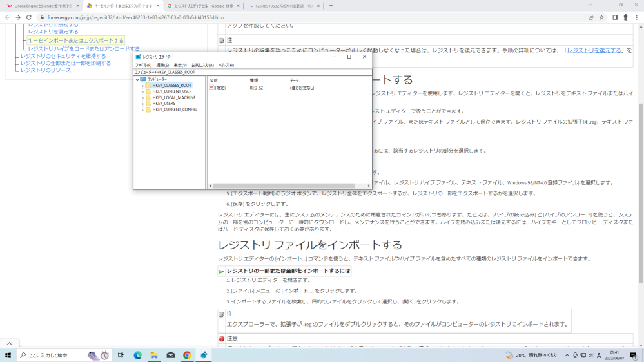Open レジストリのセキュリティを維持する link
This screenshot has width=644, height=362.
pyautogui.click(x=63, y=56)
